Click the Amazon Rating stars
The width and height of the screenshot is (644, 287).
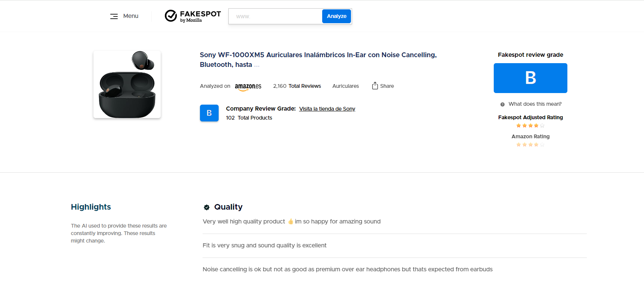(530, 145)
